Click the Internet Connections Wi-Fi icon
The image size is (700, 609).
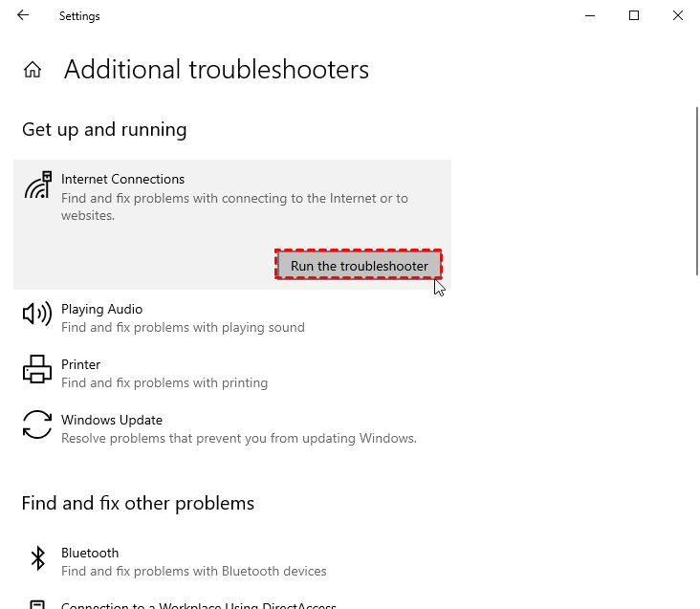(37, 185)
